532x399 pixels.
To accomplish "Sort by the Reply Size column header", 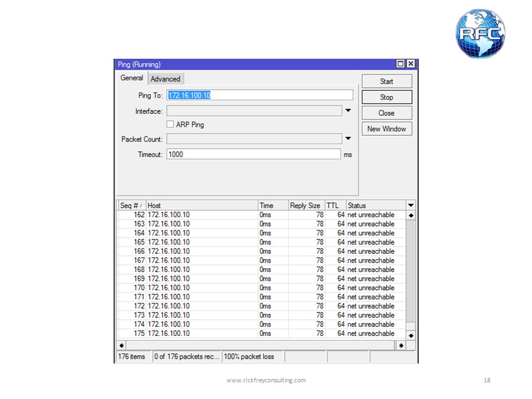I will click(306, 205).
